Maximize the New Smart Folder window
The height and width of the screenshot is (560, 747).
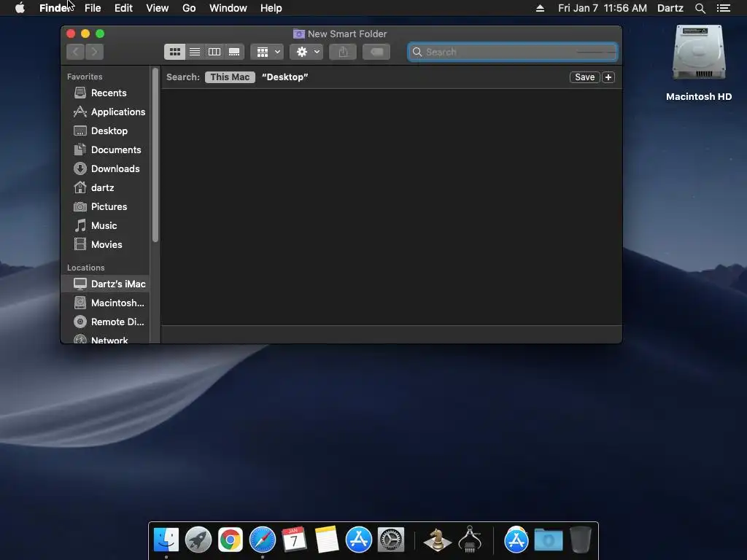click(x=100, y=34)
